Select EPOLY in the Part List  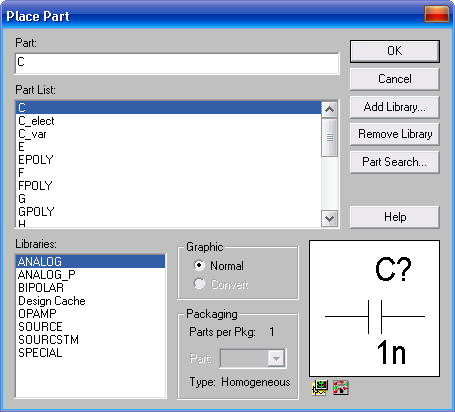[x=168, y=160]
